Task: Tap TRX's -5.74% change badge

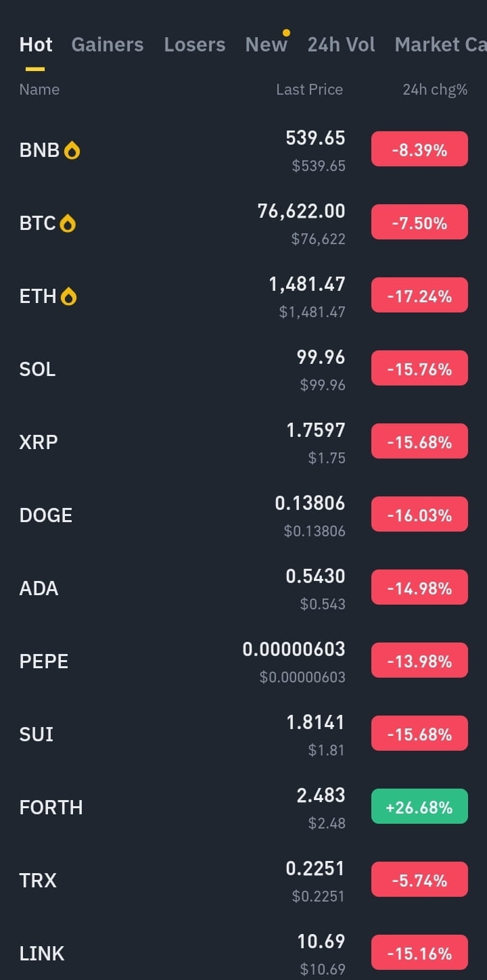Action: coord(419,879)
